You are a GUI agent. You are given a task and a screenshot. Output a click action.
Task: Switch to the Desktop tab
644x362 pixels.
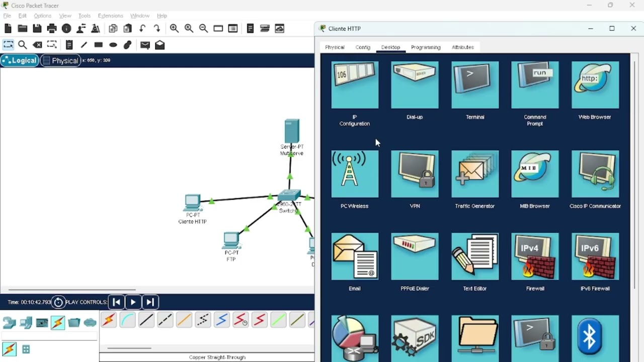[x=390, y=47]
